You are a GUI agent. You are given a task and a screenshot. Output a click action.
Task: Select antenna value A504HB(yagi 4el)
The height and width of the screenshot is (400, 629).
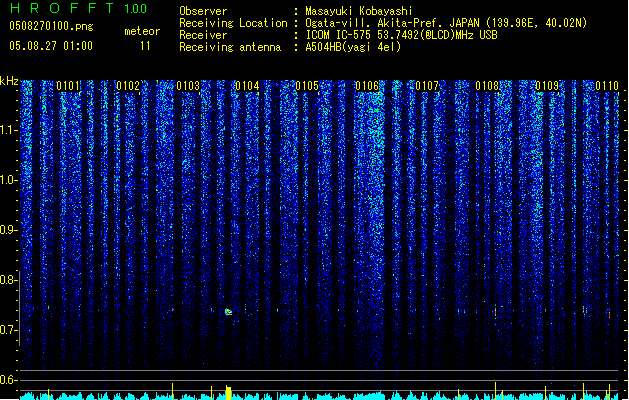pos(353,47)
